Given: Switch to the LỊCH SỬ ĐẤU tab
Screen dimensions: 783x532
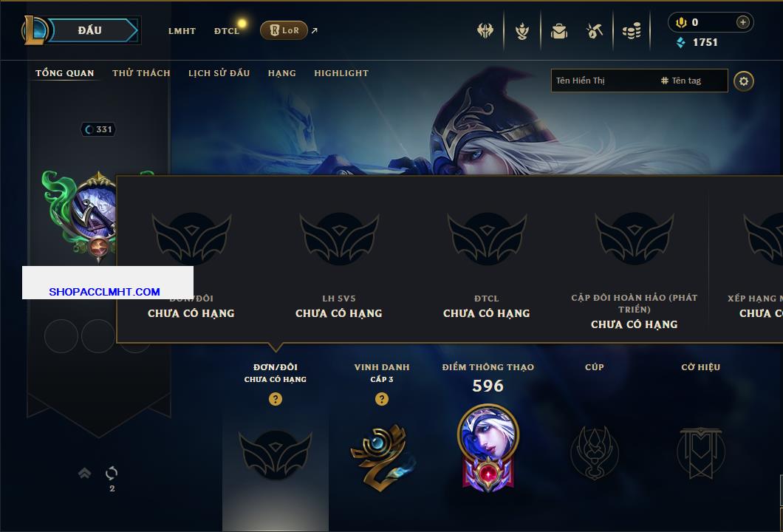Looking at the screenshot, I should [x=219, y=73].
